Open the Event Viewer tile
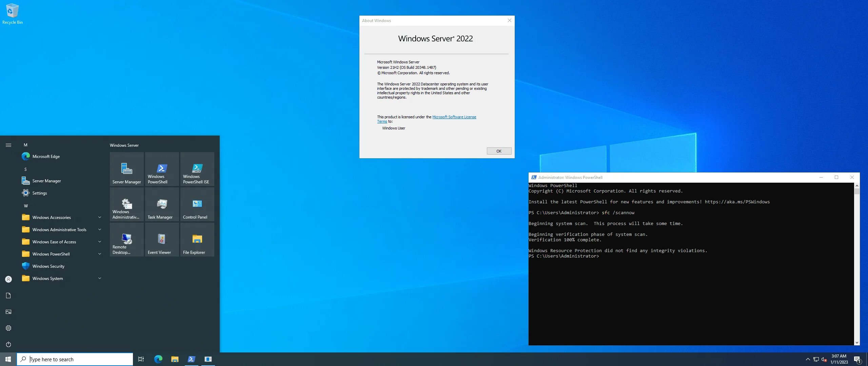Screen dimensions: 868x366 [x=162, y=240]
